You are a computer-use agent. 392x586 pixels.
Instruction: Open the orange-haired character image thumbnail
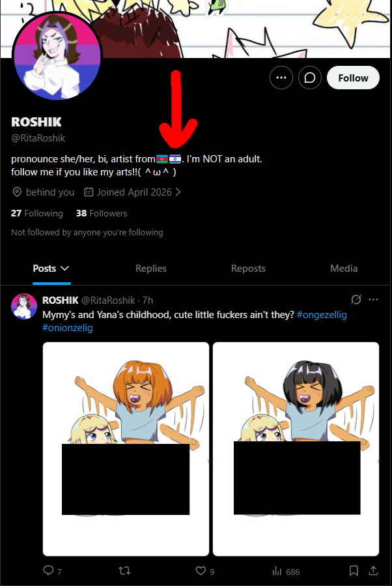tap(126, 449)
